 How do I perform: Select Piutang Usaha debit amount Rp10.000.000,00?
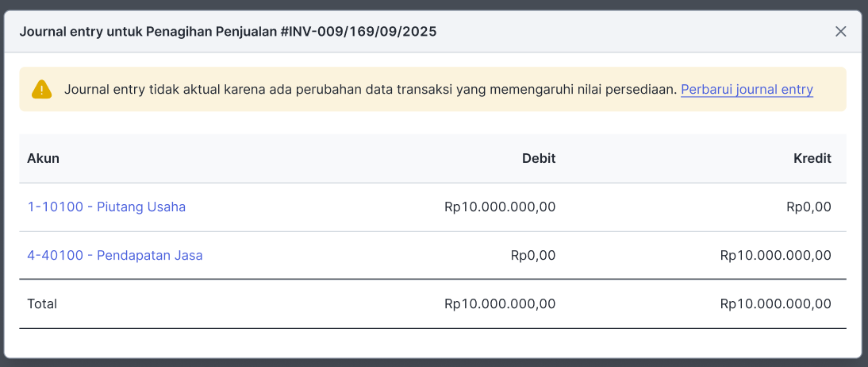[500, 207]
